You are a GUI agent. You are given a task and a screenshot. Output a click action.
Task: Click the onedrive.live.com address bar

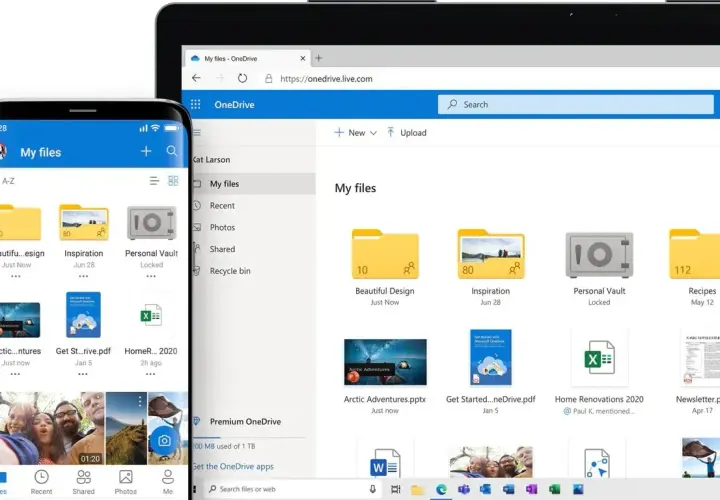(326, 79)
